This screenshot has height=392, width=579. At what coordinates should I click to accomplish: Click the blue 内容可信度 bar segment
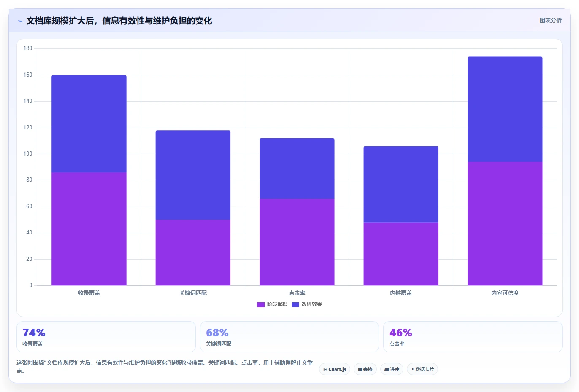coord(505,109)
